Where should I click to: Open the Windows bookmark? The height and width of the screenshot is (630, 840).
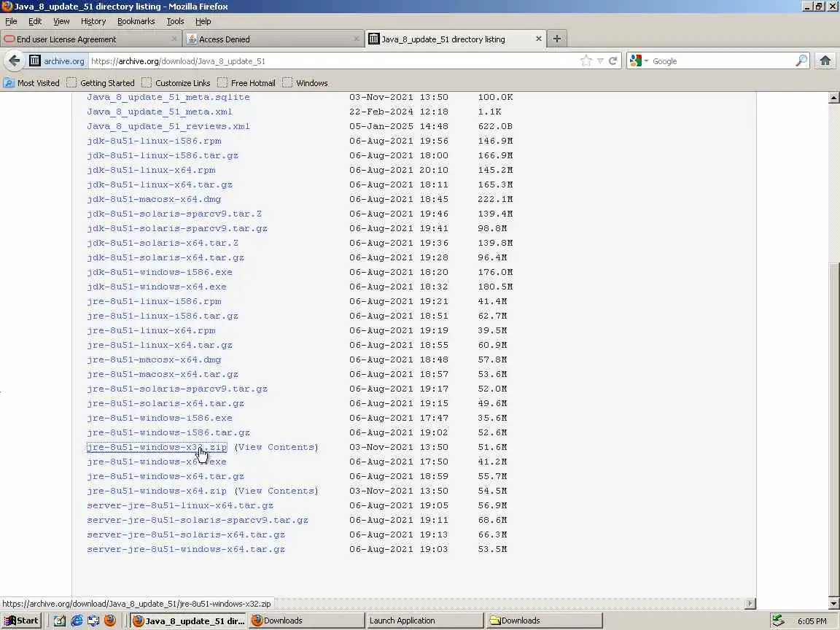click(306, 83)
